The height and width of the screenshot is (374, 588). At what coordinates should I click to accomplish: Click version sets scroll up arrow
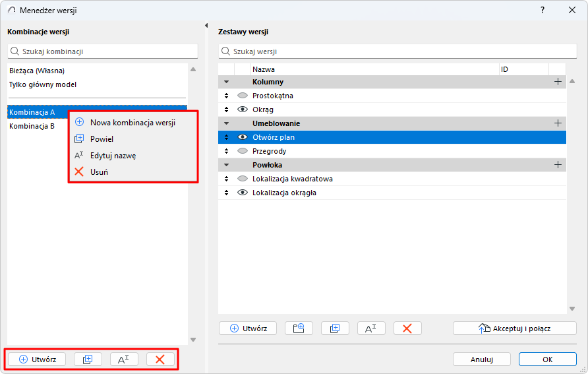[x=572, y=81]
